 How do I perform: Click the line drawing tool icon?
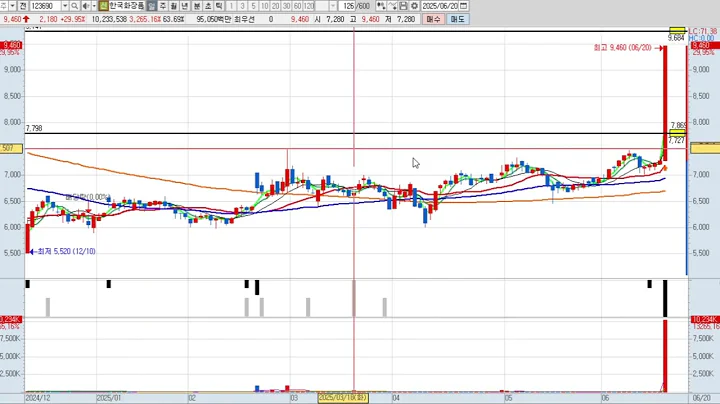coord(393,6)
